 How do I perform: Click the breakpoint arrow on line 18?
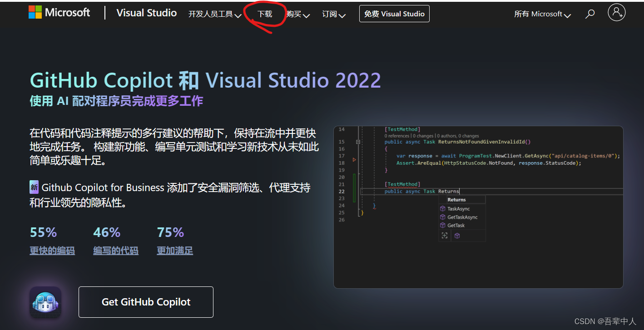click(x=354, y=159)
